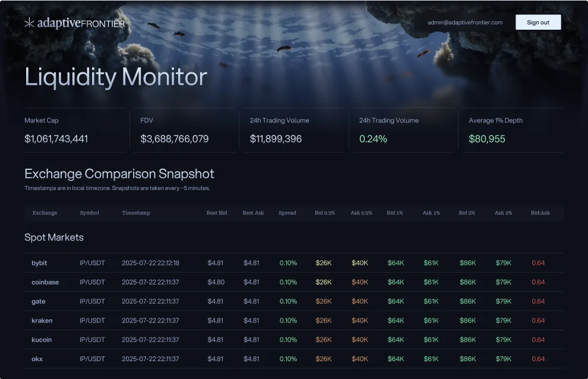The image size is (588, 379).
Task: Click the Market Cap stat card
Action: click(74, 130)
